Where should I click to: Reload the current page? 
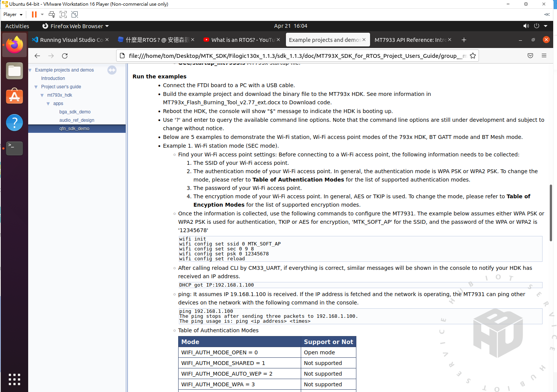pos(65,56)
